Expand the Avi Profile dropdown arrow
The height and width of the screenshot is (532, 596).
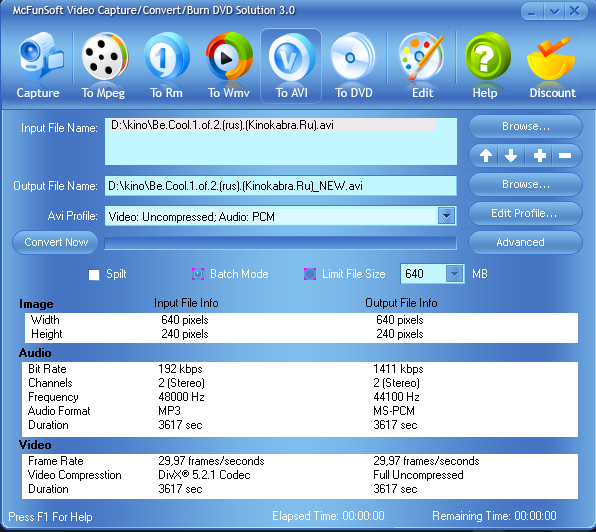point(447,216)
